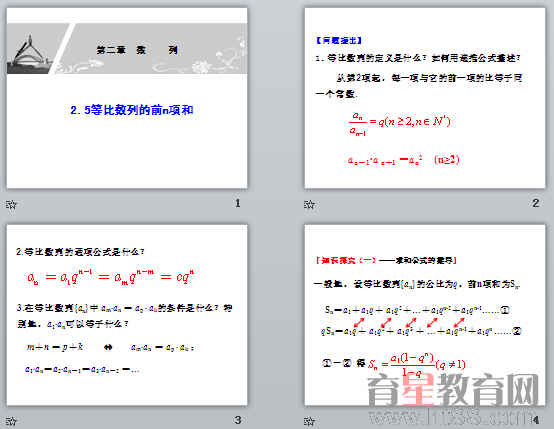Viewport: 554px width, 429px height.
Task: Click the 育星教育网 watermark logo
Action: pyautogui.click(x=453, y=390)
